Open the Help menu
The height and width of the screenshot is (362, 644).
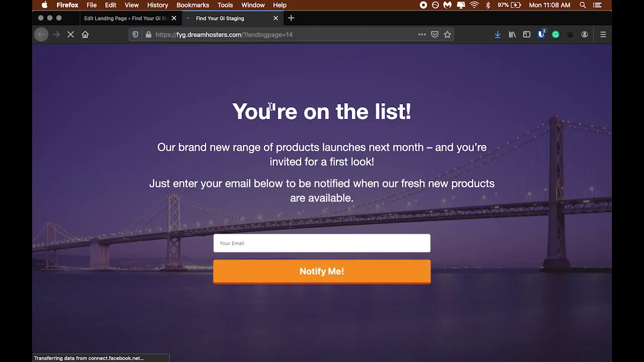(280, 5)
